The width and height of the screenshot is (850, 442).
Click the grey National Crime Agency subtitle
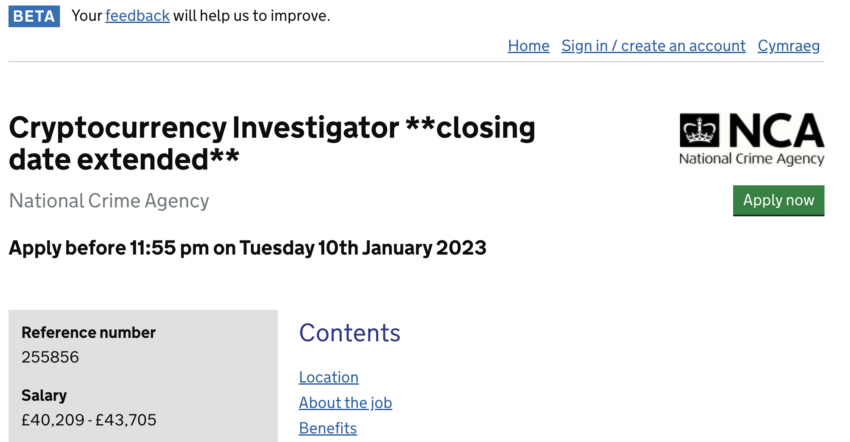[x=109, y=201]
